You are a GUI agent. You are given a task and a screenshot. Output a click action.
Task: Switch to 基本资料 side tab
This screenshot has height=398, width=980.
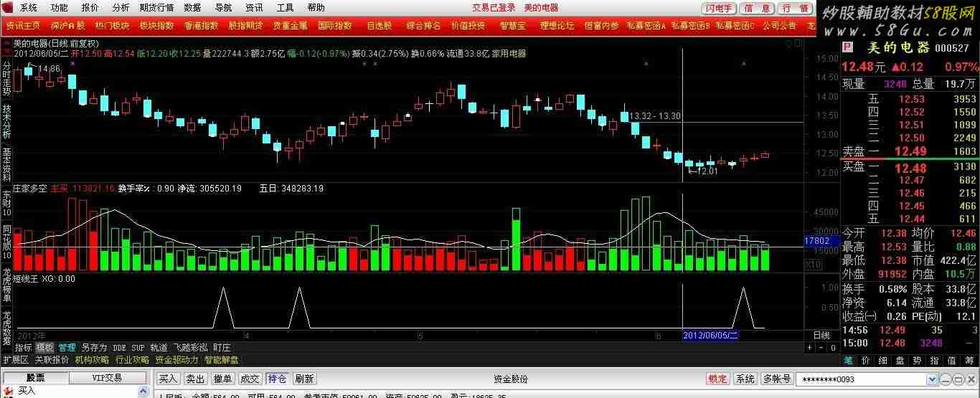[6, 165]
